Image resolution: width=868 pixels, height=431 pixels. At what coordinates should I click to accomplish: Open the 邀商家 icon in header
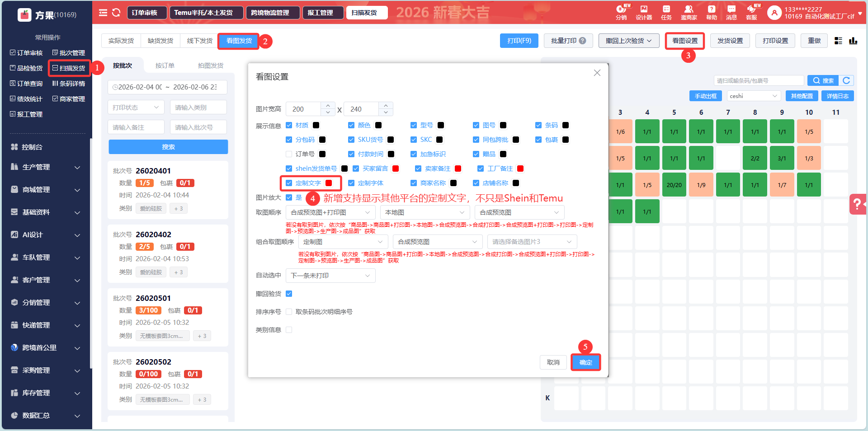point(689,12)
